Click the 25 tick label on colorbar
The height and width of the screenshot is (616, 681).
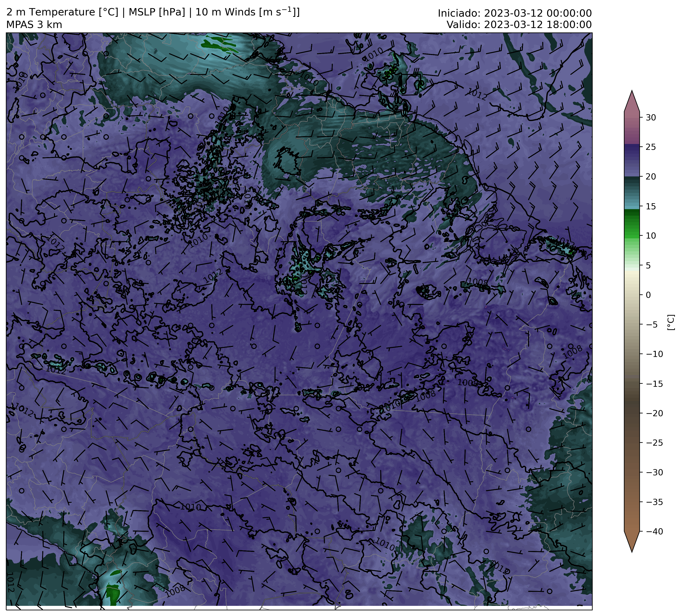point(651,147)
